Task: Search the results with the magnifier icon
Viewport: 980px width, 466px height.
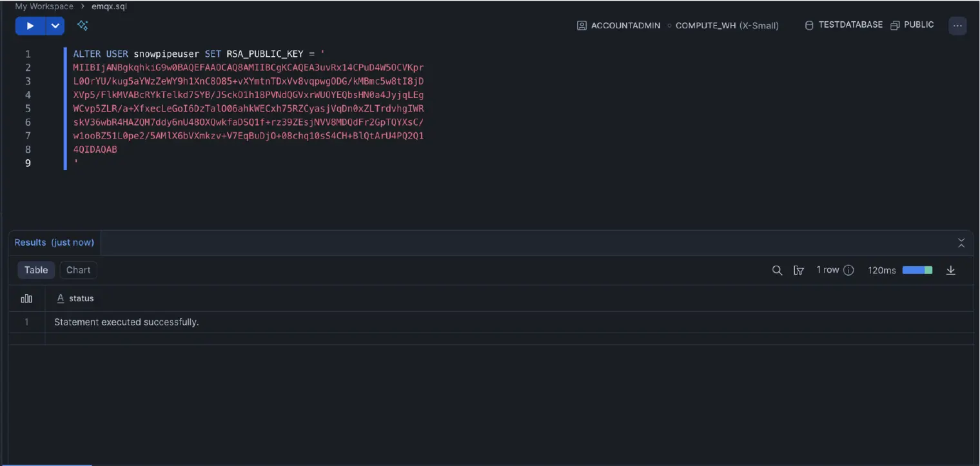Action: [x=777, y=270]
